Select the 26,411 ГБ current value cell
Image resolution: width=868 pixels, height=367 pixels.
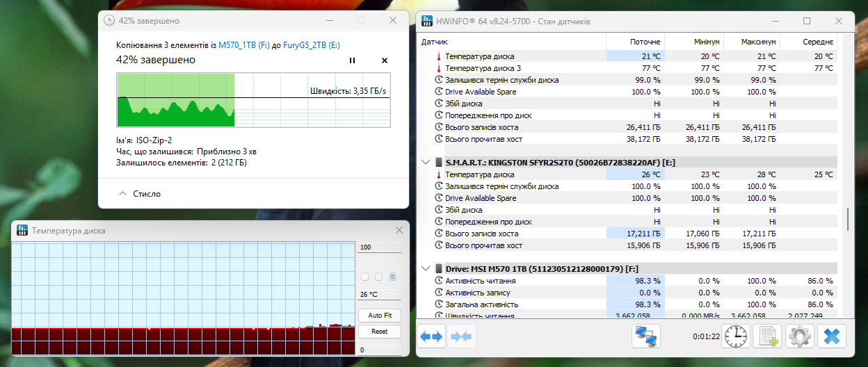(x=636, y=127)
